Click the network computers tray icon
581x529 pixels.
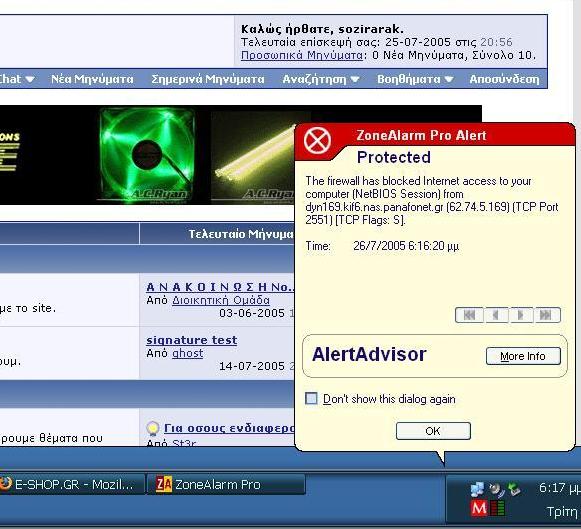(x=477, y=489)
